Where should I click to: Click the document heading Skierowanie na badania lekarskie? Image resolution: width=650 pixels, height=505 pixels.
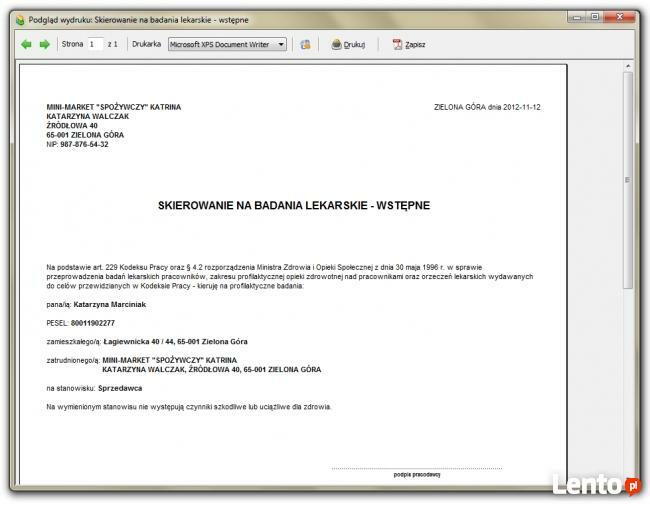294,205
